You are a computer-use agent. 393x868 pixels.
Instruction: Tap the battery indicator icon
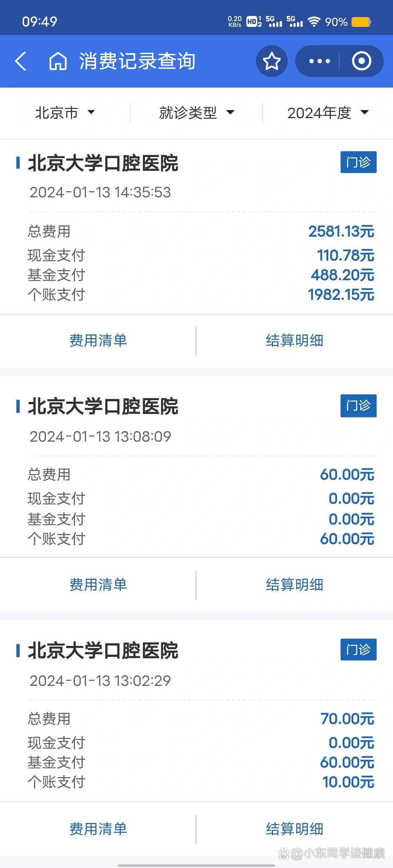pyautogui.click(x=361, y=22)
